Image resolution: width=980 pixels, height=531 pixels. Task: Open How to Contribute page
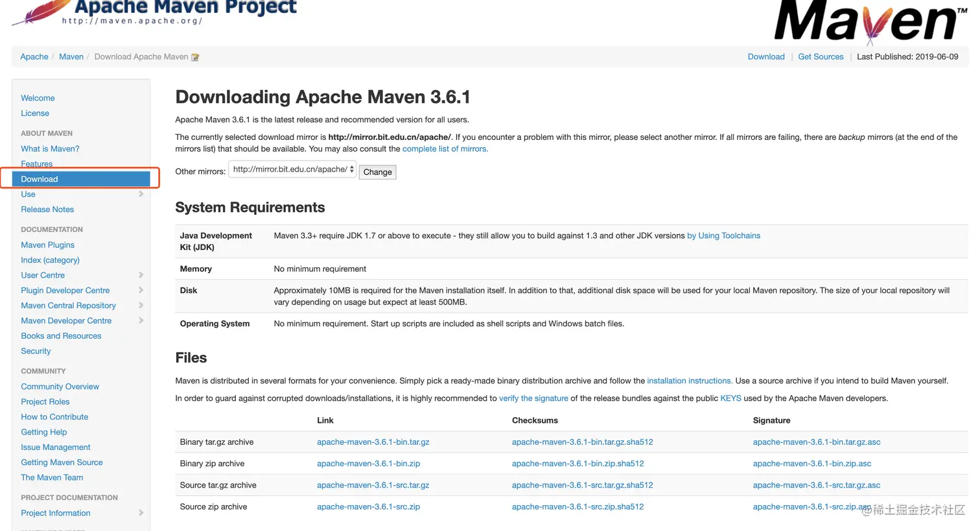point(54,417)
